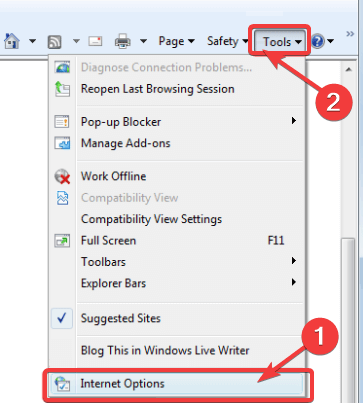Open the Page menu

[x=176, y=41]
